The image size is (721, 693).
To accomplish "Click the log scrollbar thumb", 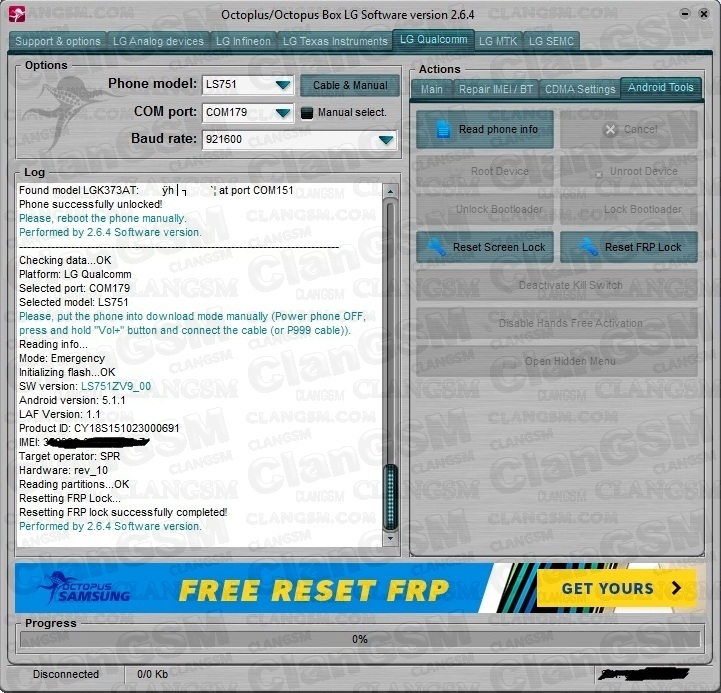I will pyautogui.click(x=390, y=497).
